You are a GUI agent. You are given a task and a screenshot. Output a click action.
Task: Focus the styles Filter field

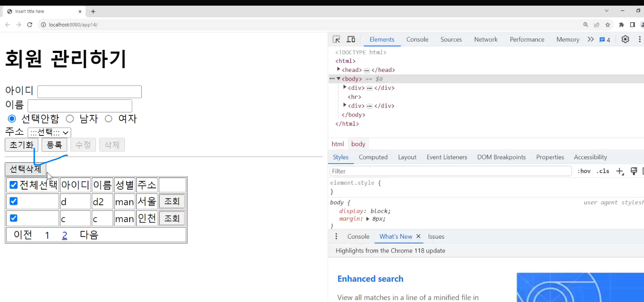tap(451, 171)
